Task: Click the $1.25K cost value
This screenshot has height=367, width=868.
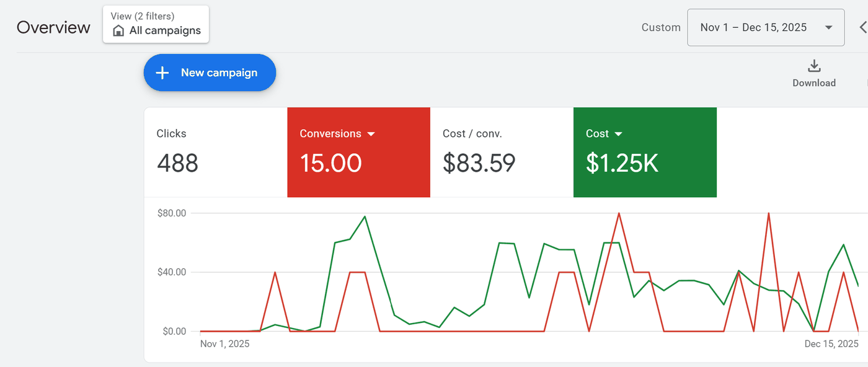Action: (x=622, y=163)
